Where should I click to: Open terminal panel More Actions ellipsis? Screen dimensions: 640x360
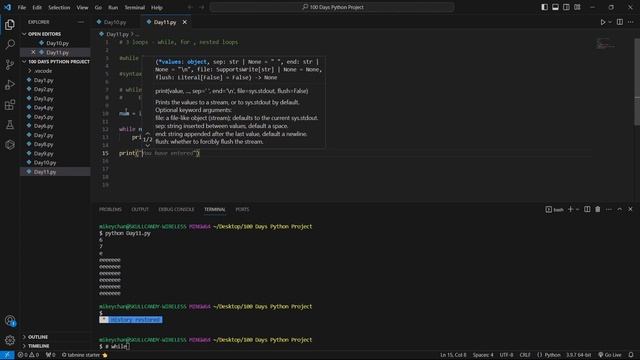point(609,209)
